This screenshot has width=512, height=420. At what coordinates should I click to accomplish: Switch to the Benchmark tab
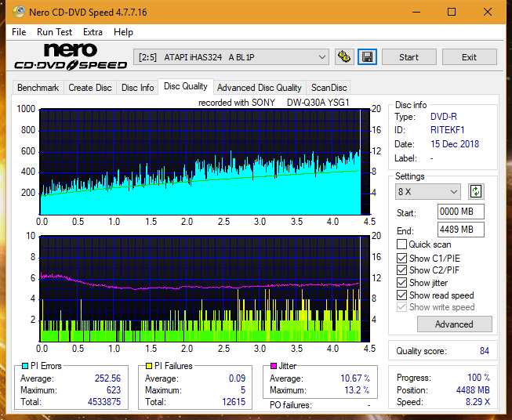38,88
